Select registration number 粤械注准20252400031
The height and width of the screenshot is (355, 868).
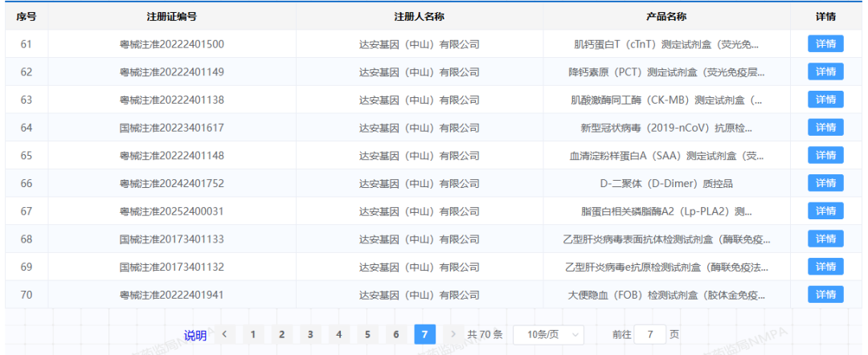point(172,211)
